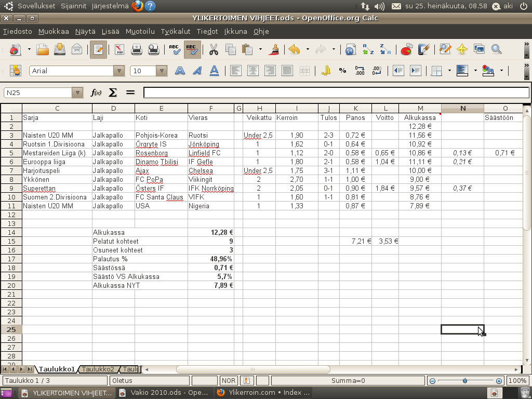Open the Name Box dropdown arrow
Image resolution: width=532 pixels, height=399 pixels.
click(x=78, y=92)
